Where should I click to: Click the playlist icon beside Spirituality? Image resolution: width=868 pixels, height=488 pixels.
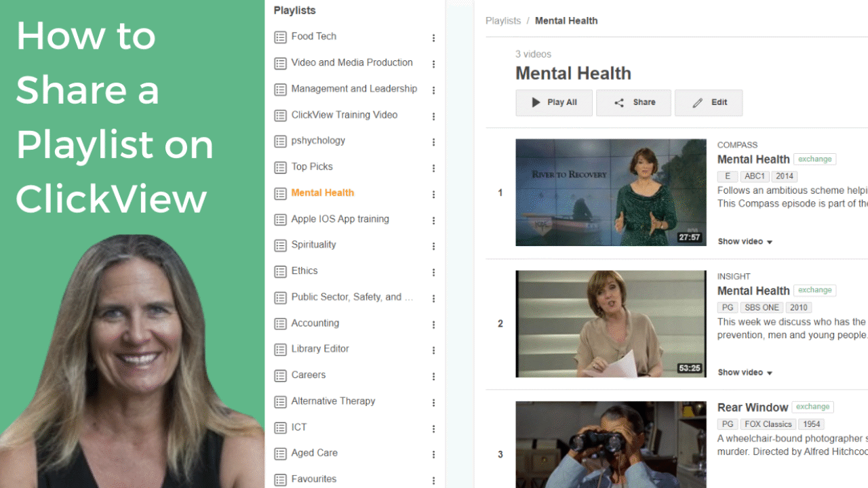pyautogui.click(x=280, y=245)
